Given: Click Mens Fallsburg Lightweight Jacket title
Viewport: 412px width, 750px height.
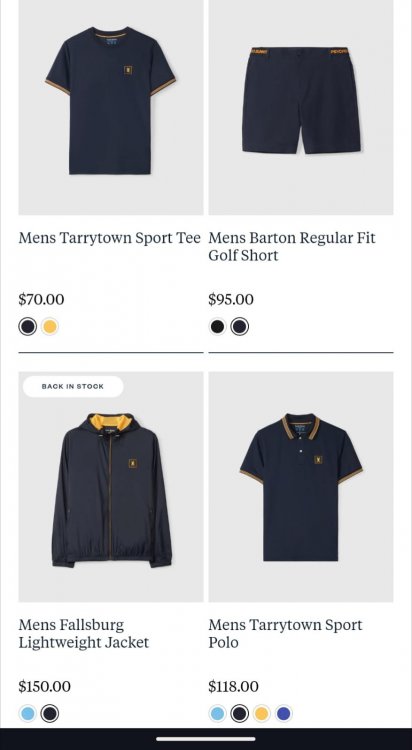Looking at the screenshot, I should pos(84,634).
